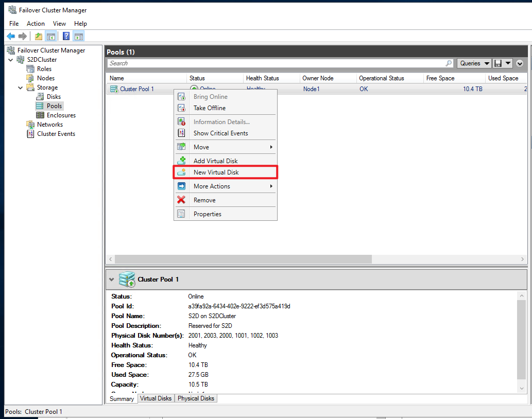Viewport: 532px width, 419px height.
Task: Toggle the Show/Hide Action Pane icon
Action: pyautogui.click(x=79, y=36)
